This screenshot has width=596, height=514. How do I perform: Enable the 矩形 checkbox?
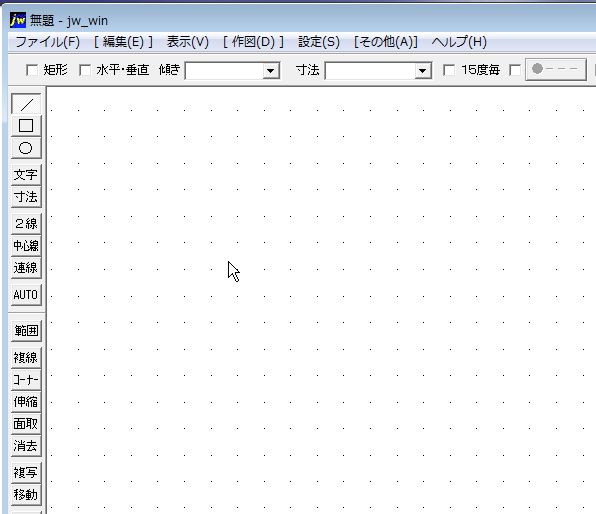pyautogui.click(x=32, y=70)
